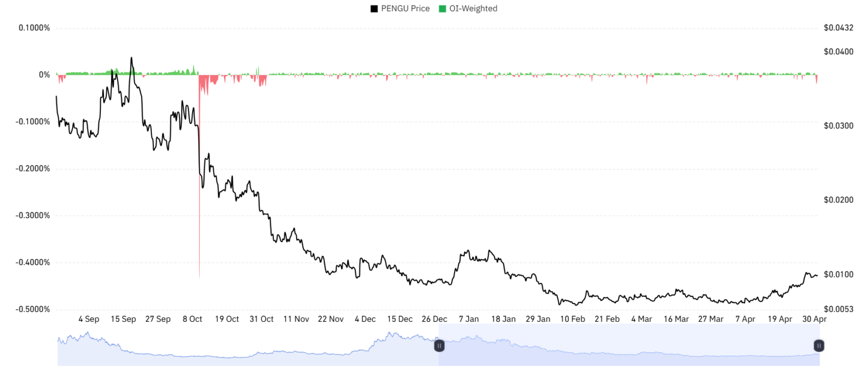Click the $0.0432 price axis label

point(838,28)
